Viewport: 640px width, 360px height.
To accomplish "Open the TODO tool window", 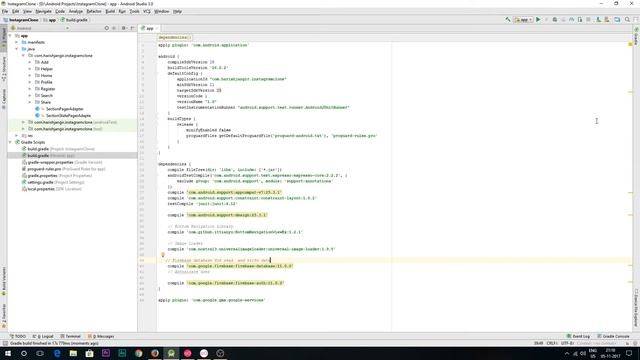I will pyautogui.click(x=18, y=336).
